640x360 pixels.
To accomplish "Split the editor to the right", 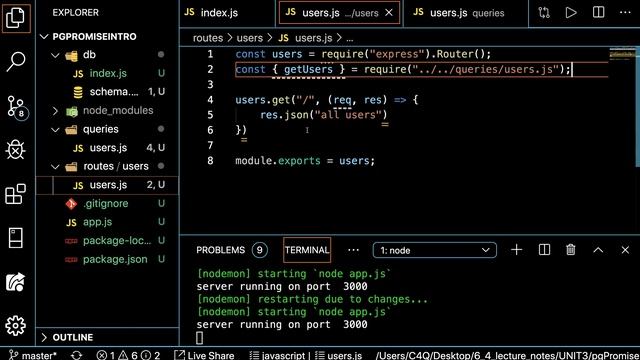I will tap(598, 13).
